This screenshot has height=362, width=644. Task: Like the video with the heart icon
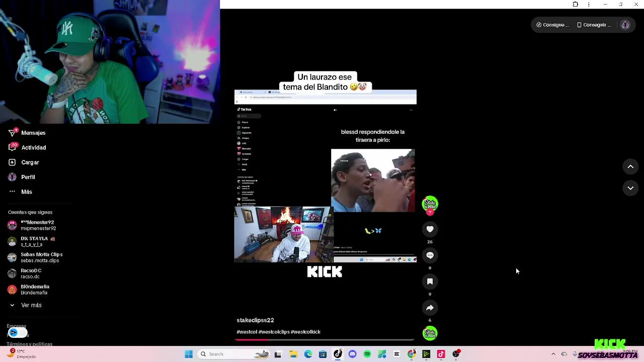pyautogui.click(x=430, y=229)
